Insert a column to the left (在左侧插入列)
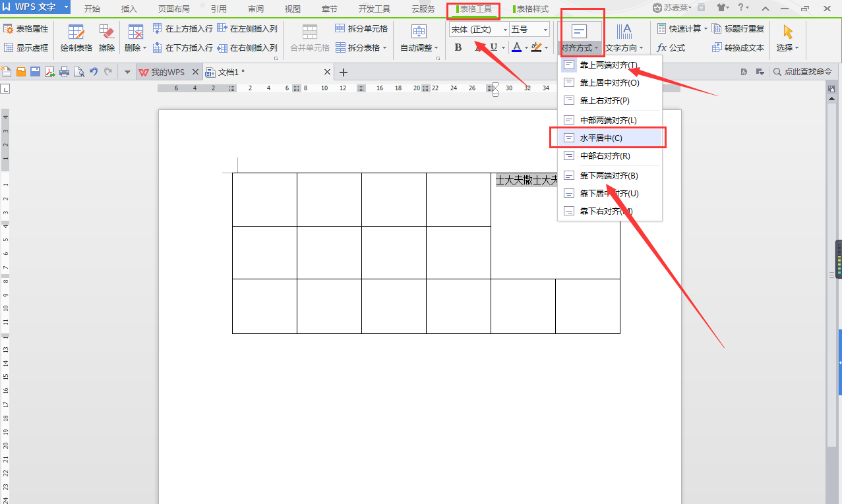Screen dimensions: 842x504 click(247, 29)
